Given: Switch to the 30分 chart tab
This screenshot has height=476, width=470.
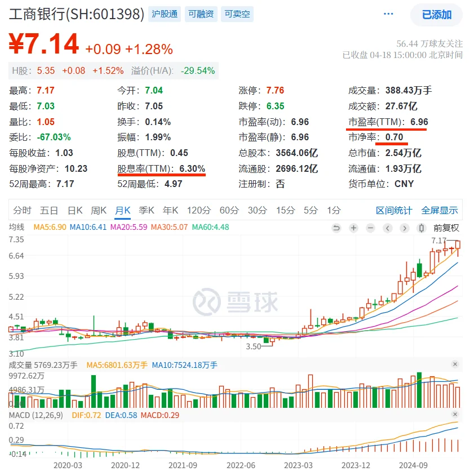Looking at the screenshot, I should tap(258, 210).
